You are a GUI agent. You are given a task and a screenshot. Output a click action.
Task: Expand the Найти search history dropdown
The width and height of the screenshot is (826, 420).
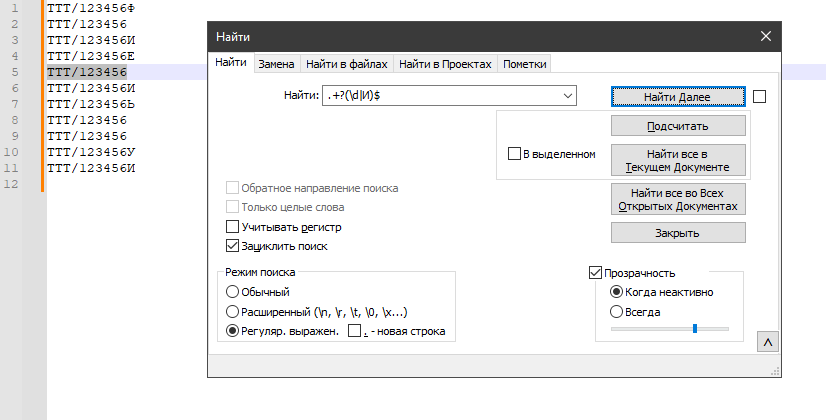(x=568, y=96)
